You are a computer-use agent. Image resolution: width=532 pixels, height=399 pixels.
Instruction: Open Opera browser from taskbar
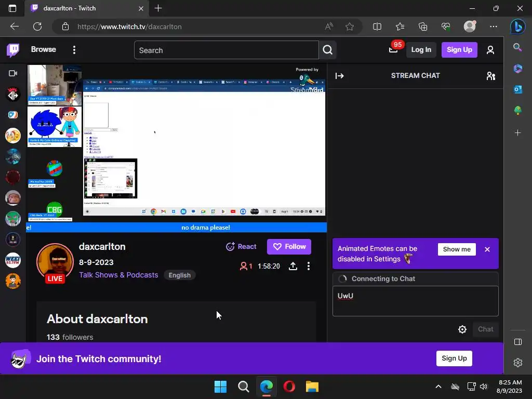tap(289, 387)
